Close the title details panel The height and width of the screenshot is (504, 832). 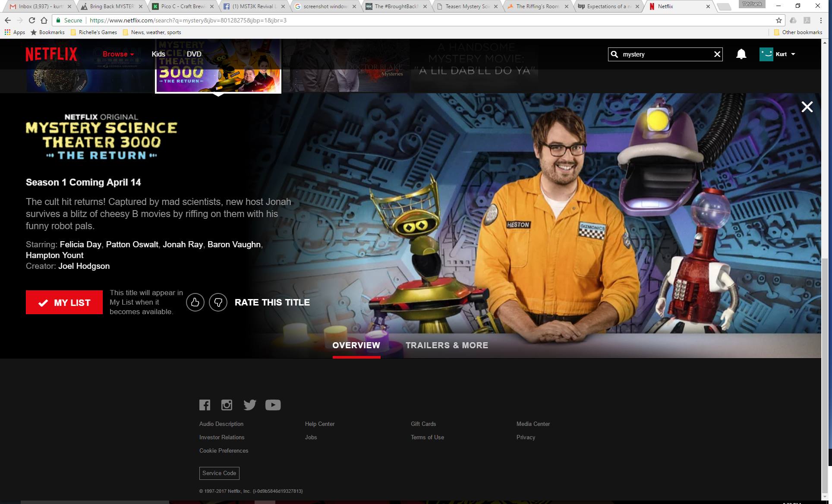point(807,107)
